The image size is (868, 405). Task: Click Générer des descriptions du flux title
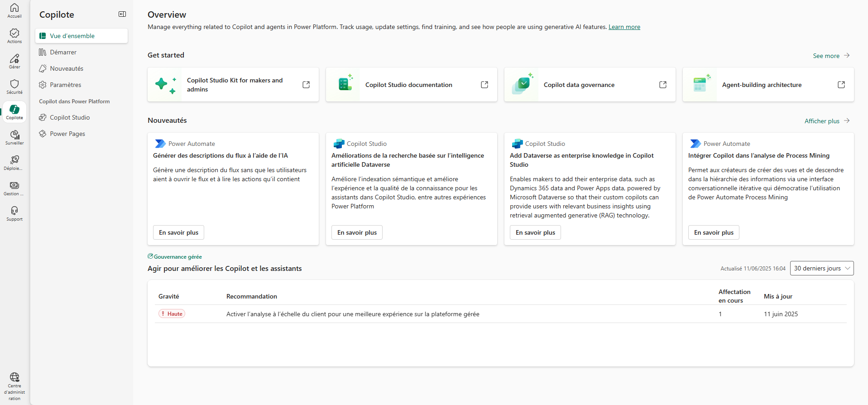[221, 155]
